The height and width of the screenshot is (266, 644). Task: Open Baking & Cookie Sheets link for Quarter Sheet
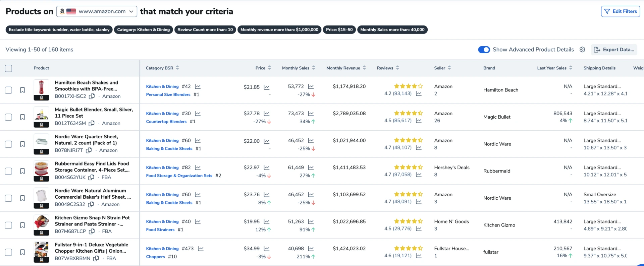[169, 149]
